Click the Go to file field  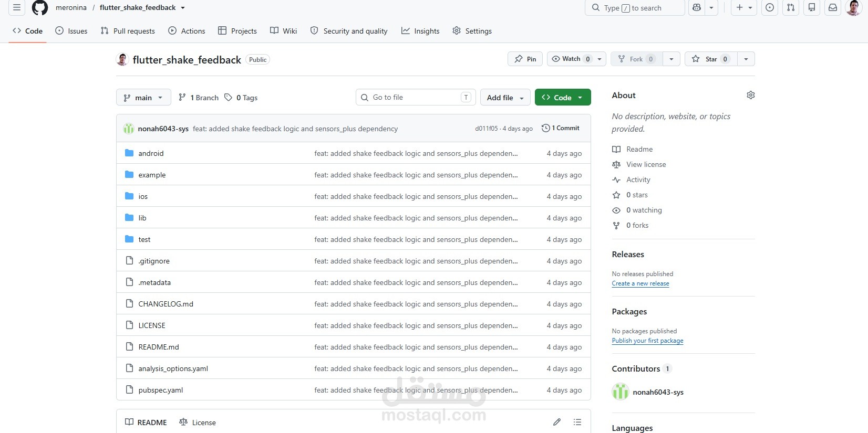click(416, 97)
